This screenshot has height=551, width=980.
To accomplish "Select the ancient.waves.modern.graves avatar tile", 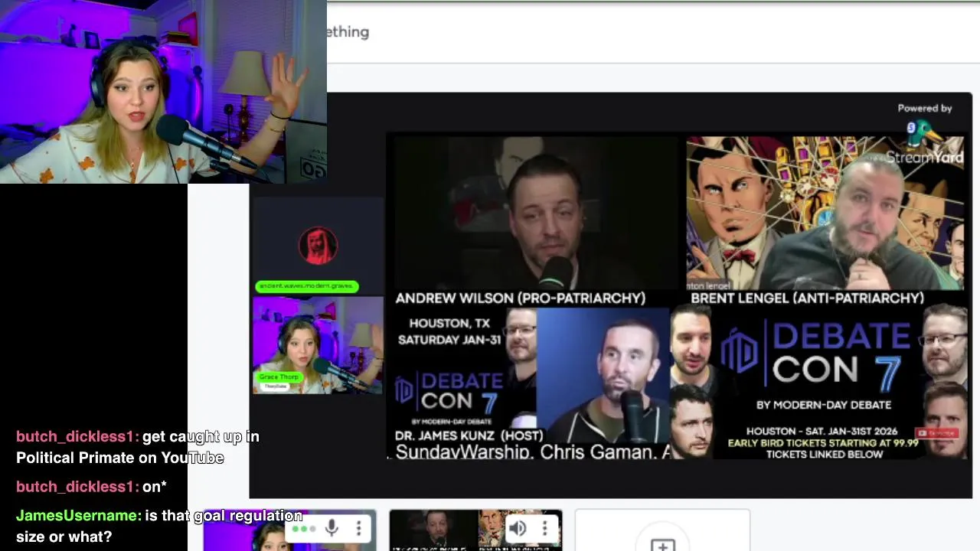I will (318, 246).
